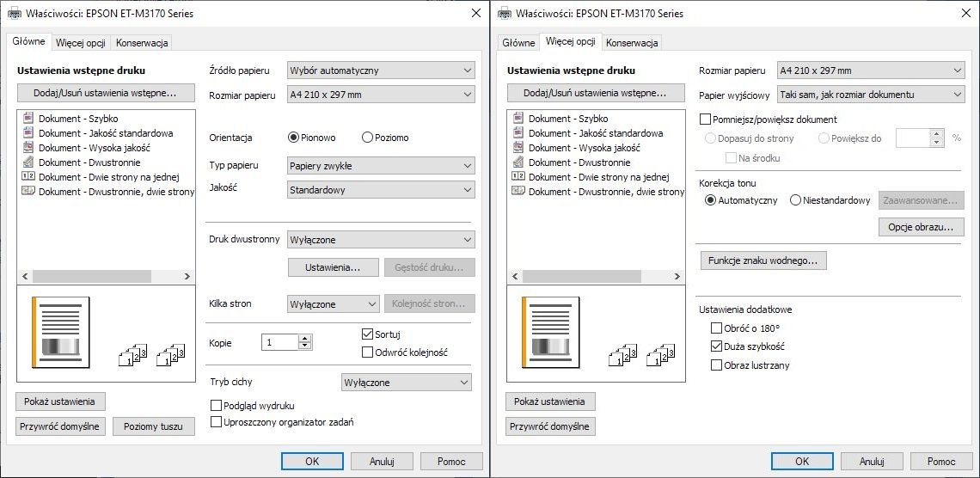Enable Podgląd wydruku checkbox

[217, 405]
